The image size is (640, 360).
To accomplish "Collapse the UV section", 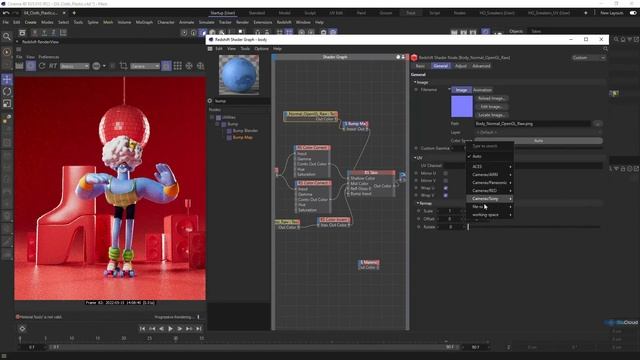I will point(415,158).
